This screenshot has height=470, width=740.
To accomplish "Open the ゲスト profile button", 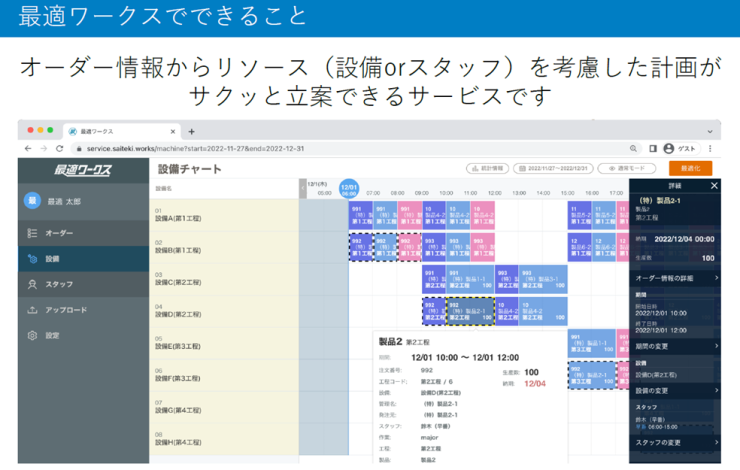I will click(x=680, y=149).
